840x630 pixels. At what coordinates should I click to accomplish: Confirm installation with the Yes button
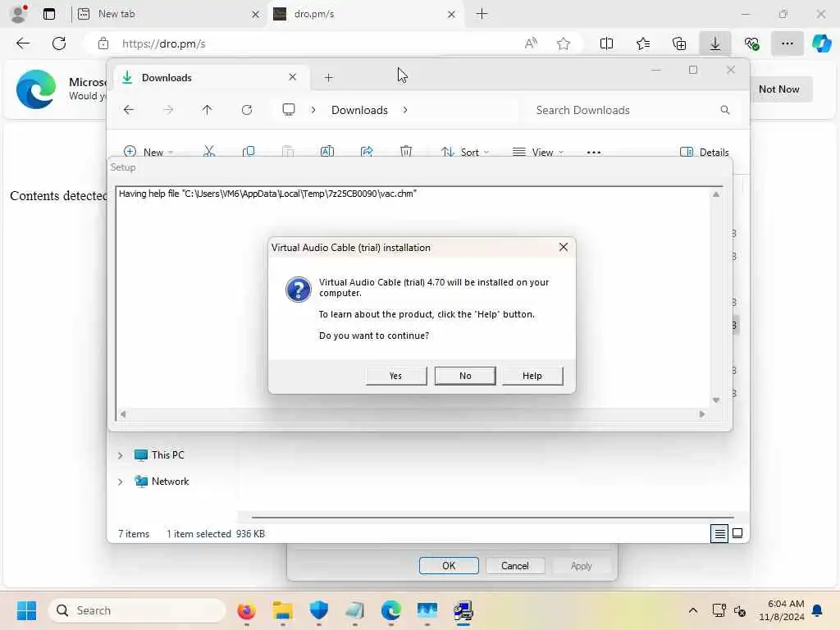point(396,376)
